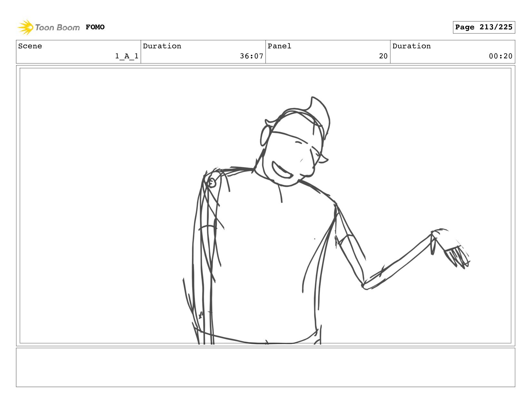Click the Panel label

pyautogui.click(x=280, y=46)
